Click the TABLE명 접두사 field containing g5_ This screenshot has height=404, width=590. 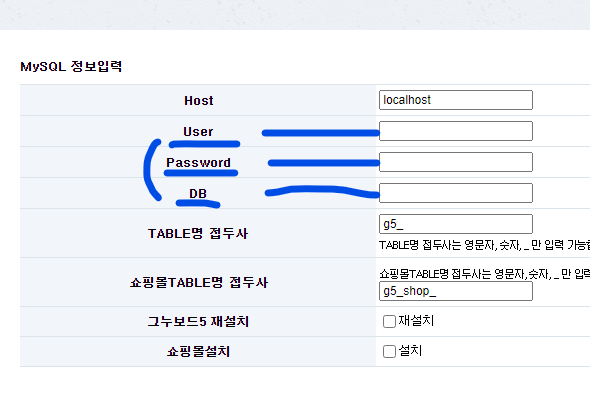click(456, 224)
